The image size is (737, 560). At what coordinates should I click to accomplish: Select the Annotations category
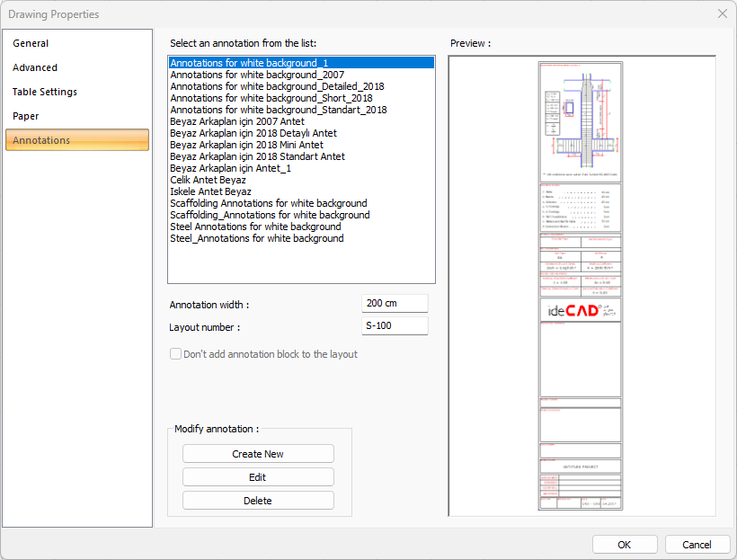click(41, 140)
